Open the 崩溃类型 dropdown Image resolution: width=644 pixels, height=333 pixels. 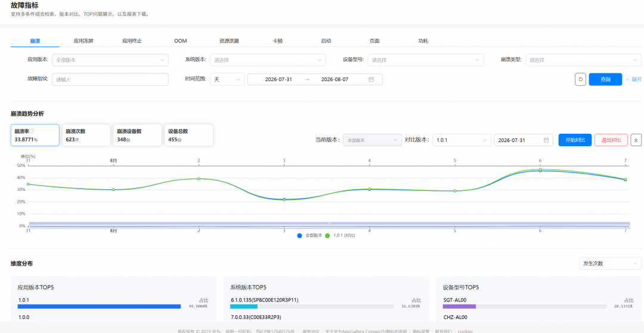pos(583,60)
